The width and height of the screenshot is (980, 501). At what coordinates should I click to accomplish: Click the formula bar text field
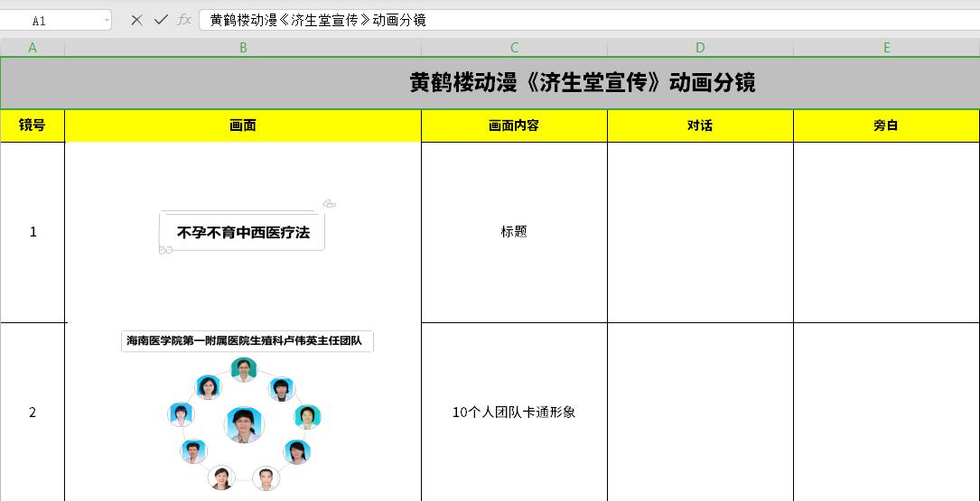click(590, 20)
